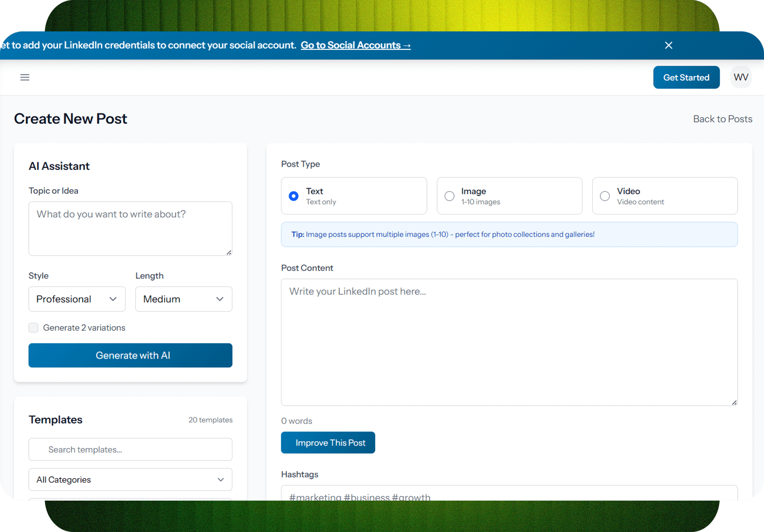This screenshot has height=532, width=764.
Task: Dismiss the LinkedIn credentials banner
Action: tap(668, 45)
